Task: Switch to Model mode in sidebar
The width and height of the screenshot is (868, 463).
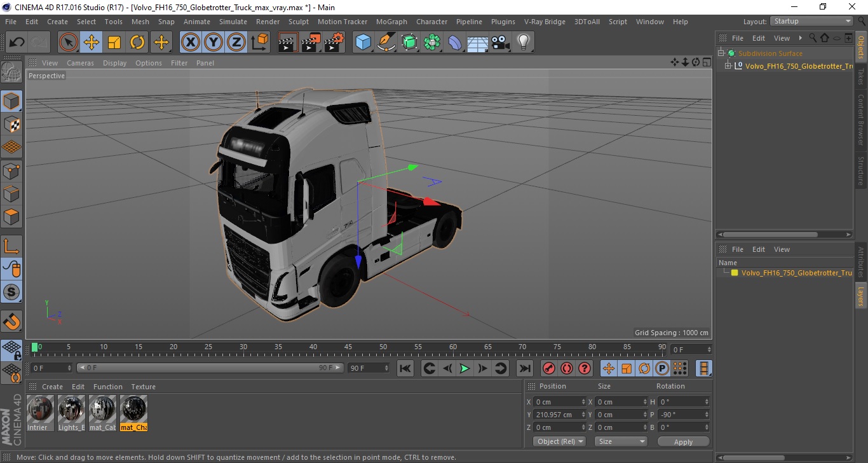Action: [11, 101]
